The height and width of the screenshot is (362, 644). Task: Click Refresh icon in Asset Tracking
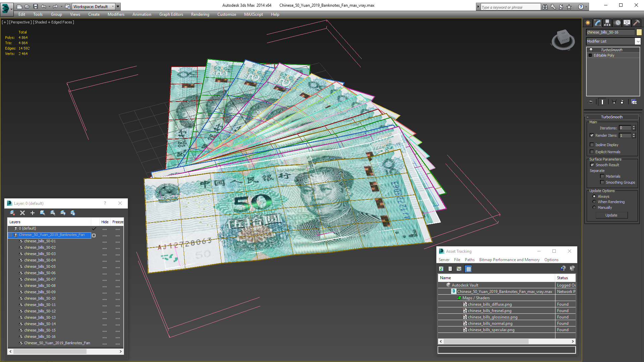[441, 269]
